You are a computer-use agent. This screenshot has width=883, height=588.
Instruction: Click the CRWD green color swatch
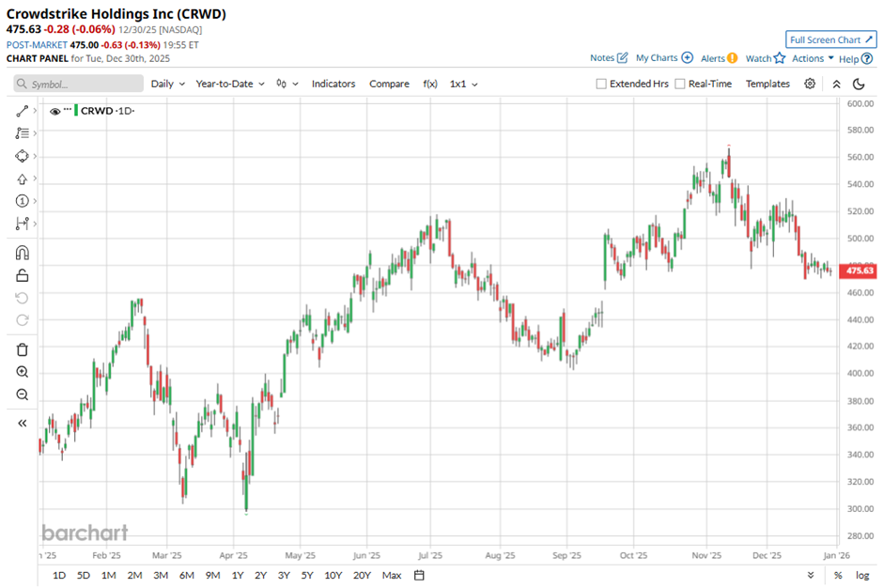click(x=76, y=111)
